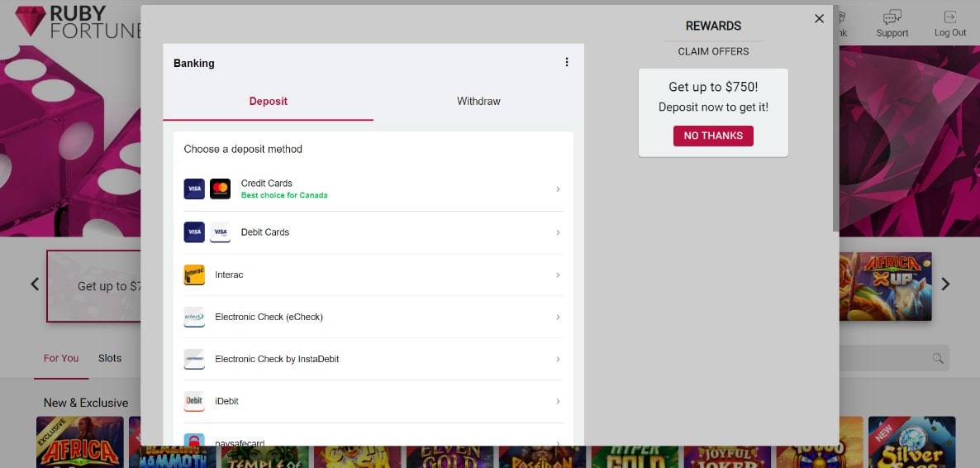Viewport: 980px width, 468px height.
Task: Expand the Credit Cards chevron
Action: click(x=558, y=189)
